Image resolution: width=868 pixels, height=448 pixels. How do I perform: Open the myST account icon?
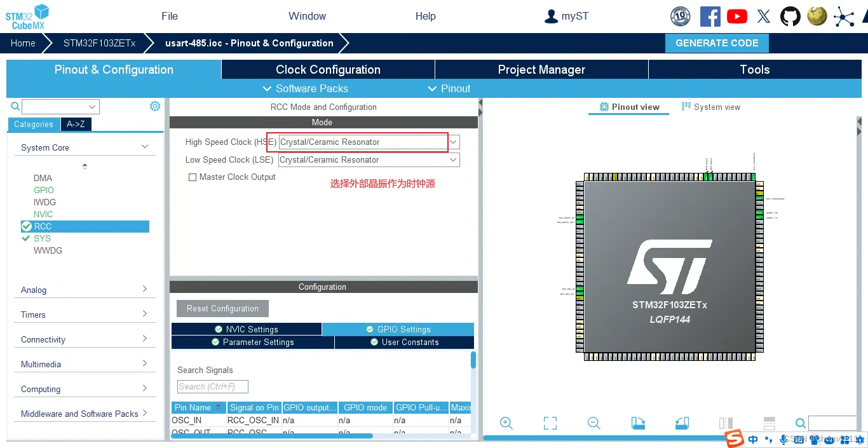point(551,17)
